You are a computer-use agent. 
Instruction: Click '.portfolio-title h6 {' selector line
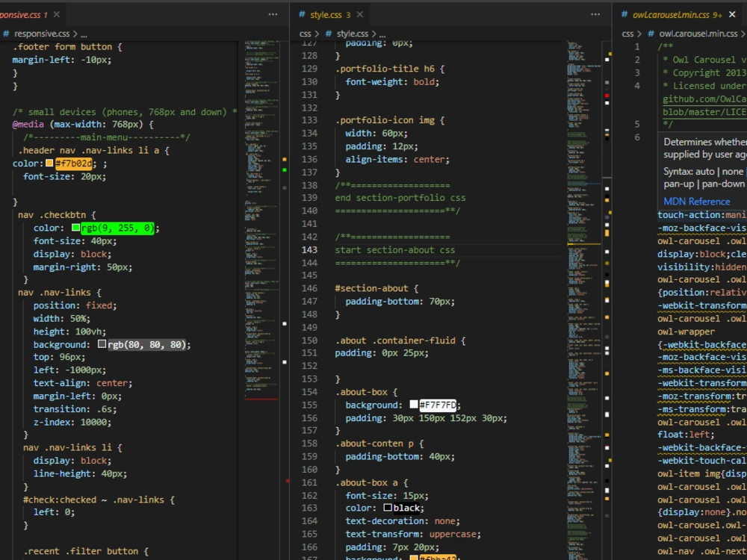click(x=390, y=69)
